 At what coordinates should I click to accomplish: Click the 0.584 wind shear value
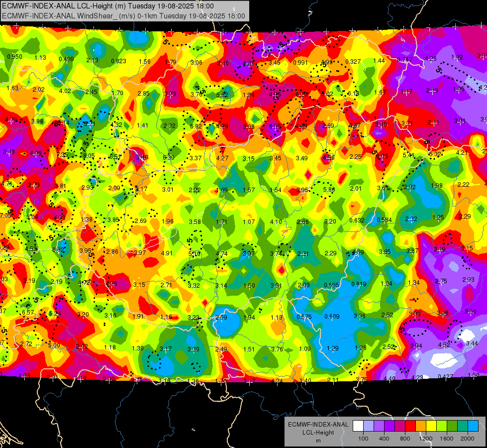point(384,220)
